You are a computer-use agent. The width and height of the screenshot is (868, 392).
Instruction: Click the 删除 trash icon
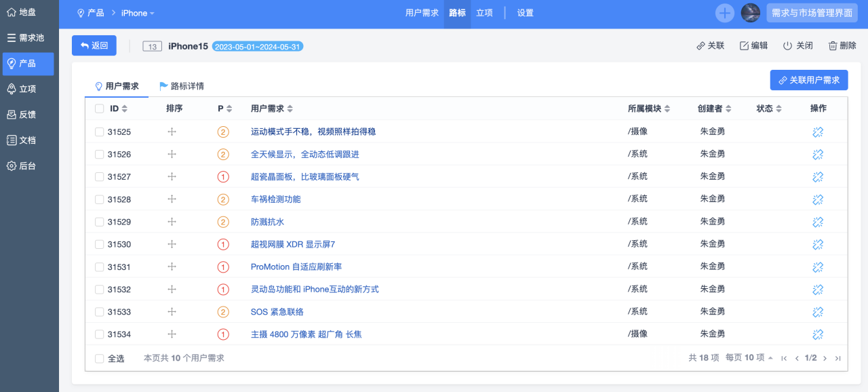(833, 46)
